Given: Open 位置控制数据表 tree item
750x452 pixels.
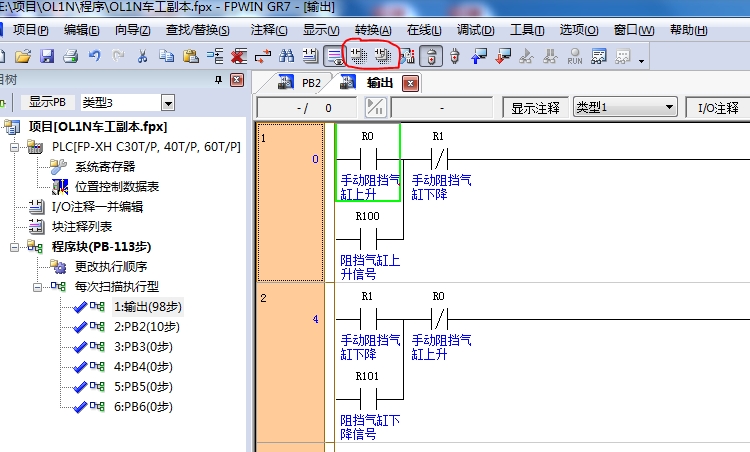Looking at the screenshot, I should 117,187.
